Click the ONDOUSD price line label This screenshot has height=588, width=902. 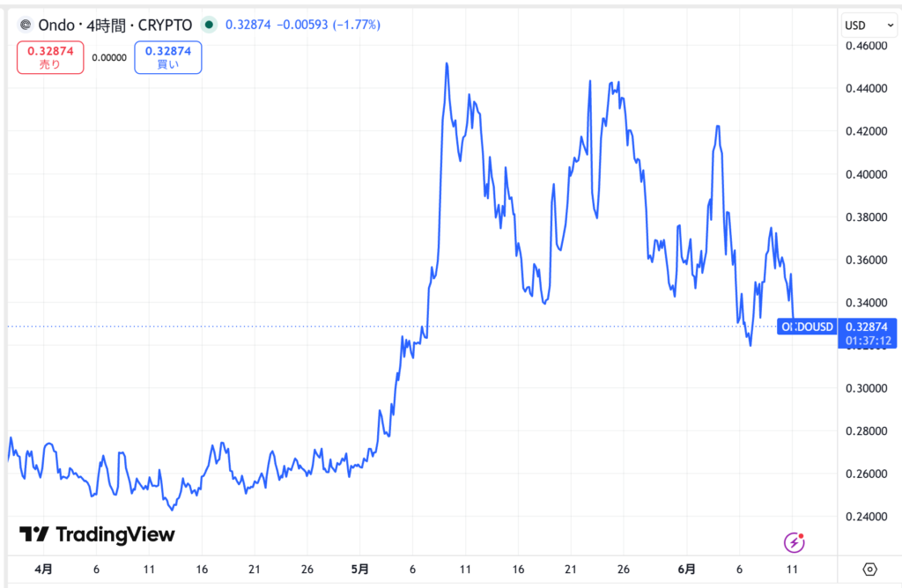point(807,327)
